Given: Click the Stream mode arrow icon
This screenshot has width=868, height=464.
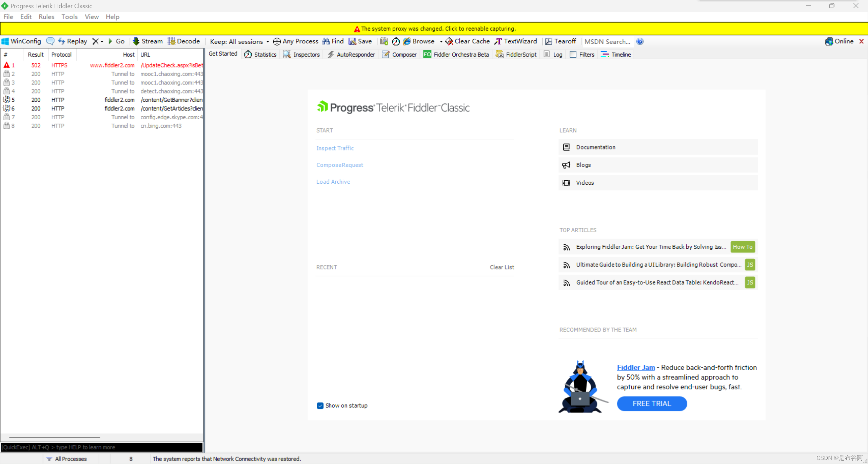Looking at the screenshot, I should 136,41.
